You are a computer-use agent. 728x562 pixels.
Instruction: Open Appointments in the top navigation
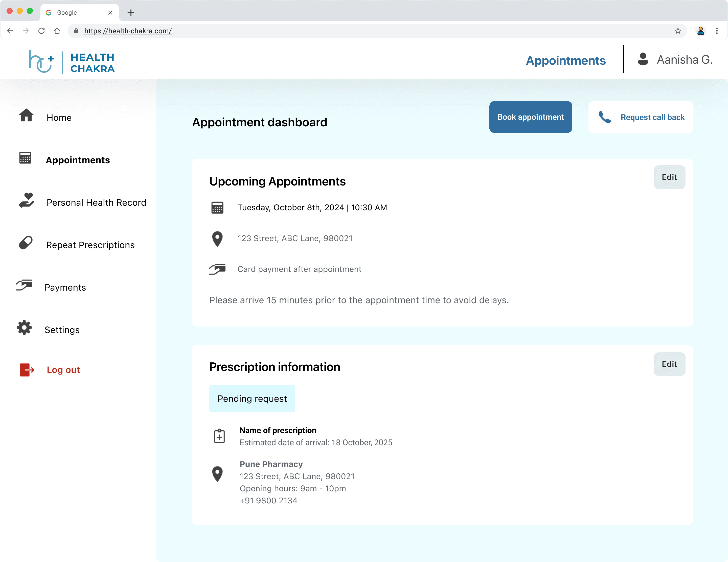tap(566, 61)
